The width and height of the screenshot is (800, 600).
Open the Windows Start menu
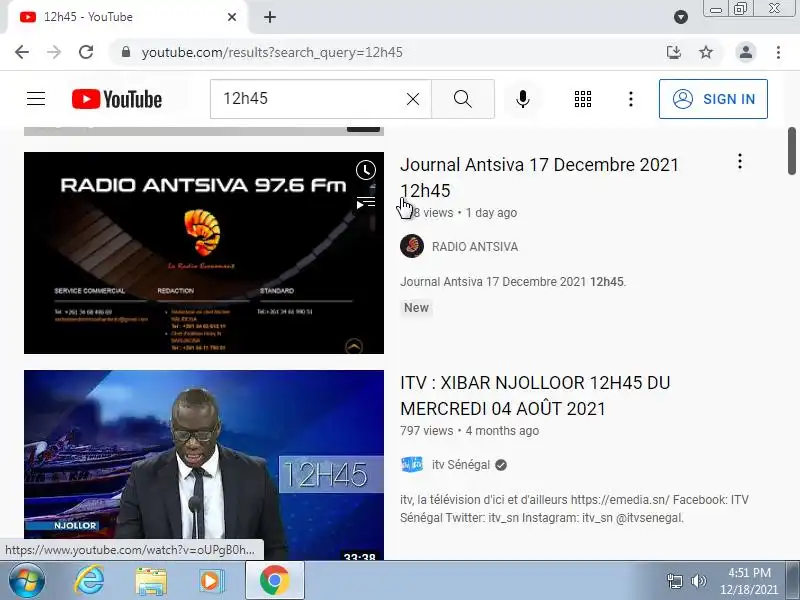coord(27,581)
